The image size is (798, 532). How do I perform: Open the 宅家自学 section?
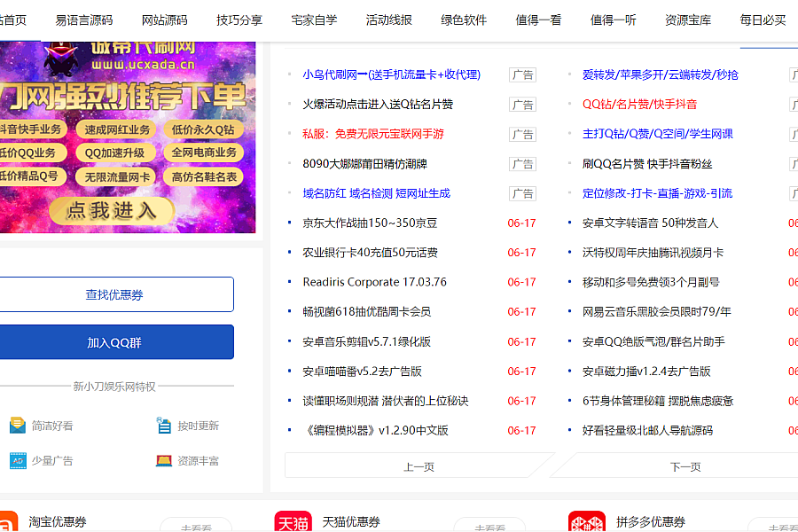(x=314, y=20)
